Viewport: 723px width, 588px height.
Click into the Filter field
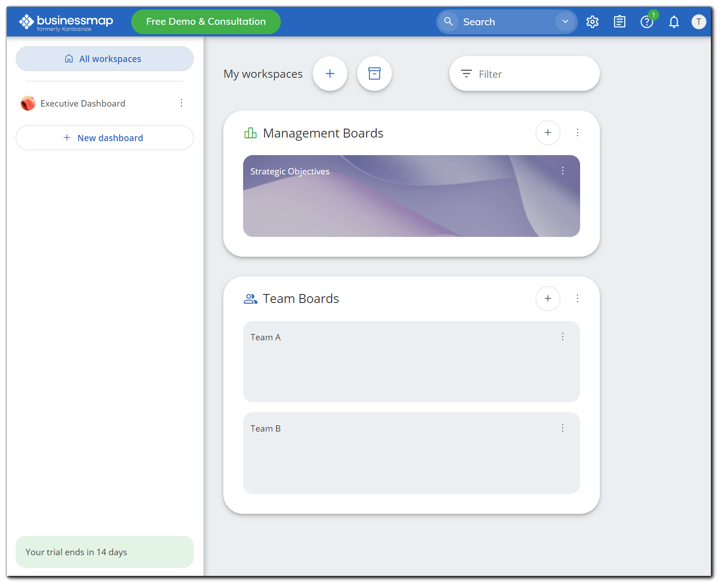524,74
